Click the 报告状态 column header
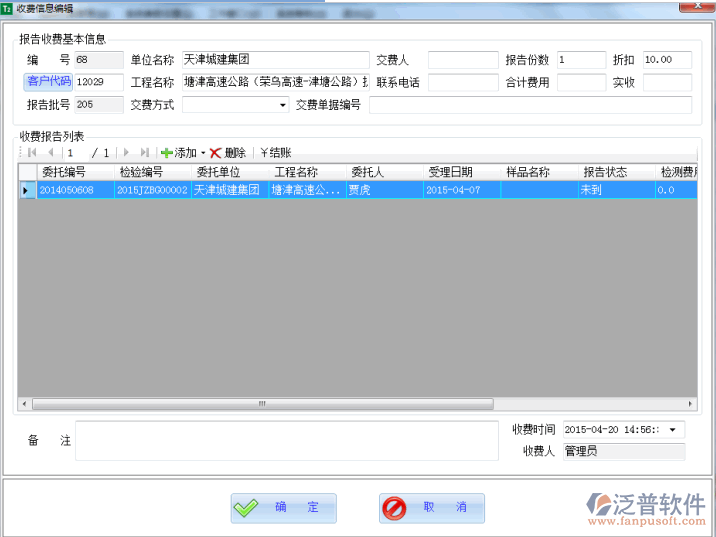Image resolution: width=716 pixels, height=537 pixels. (617, 172)
